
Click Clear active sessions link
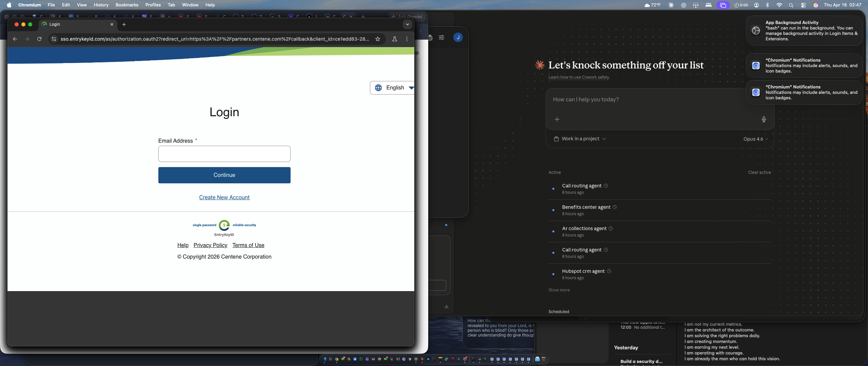click(x=759, y=172)
